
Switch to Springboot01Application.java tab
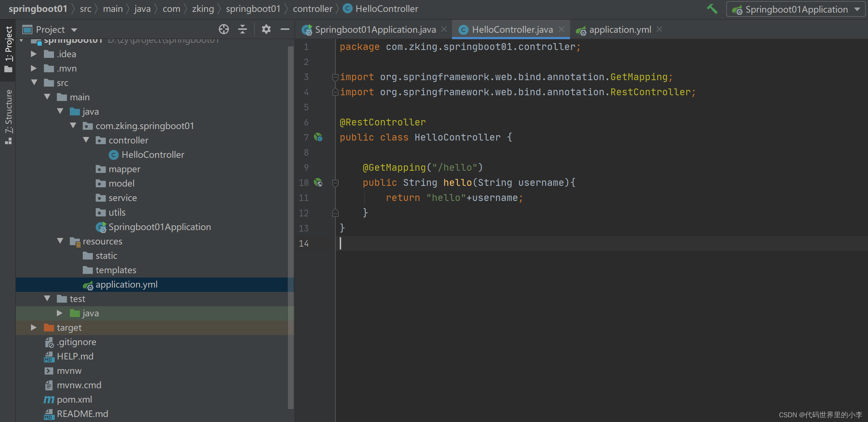pos(375,29)
